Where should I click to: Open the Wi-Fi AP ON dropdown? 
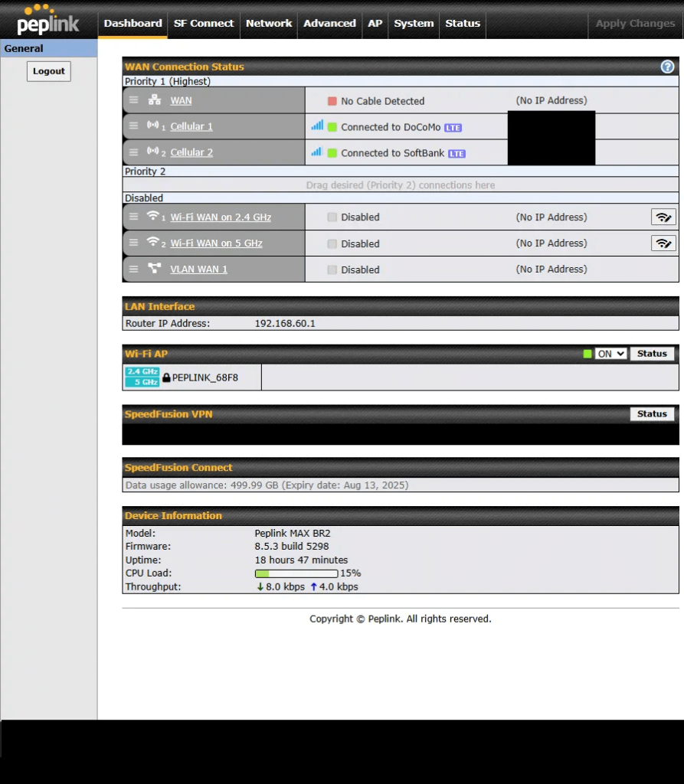coord(610,354)
